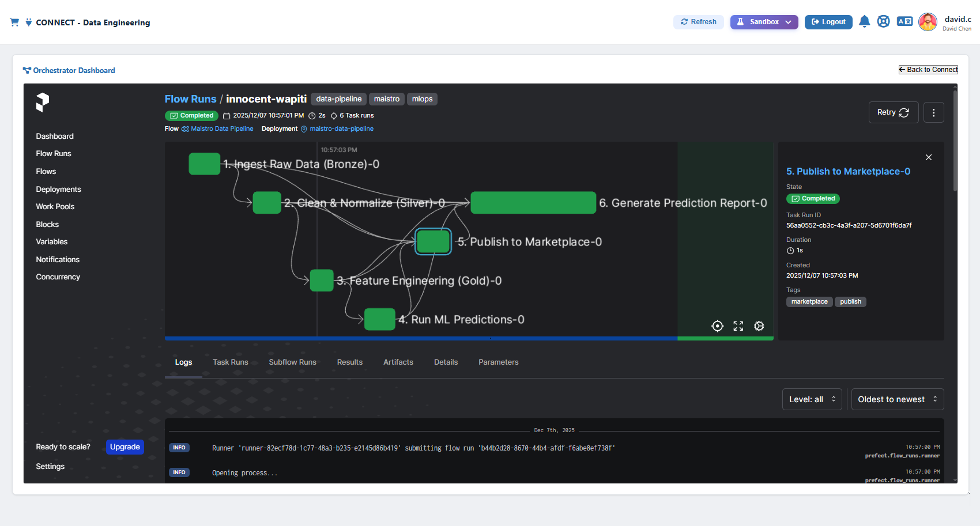Viewport: 980px width, 526px height.
Task: Switch to the Task Runs tab
Action: [230, 362]
